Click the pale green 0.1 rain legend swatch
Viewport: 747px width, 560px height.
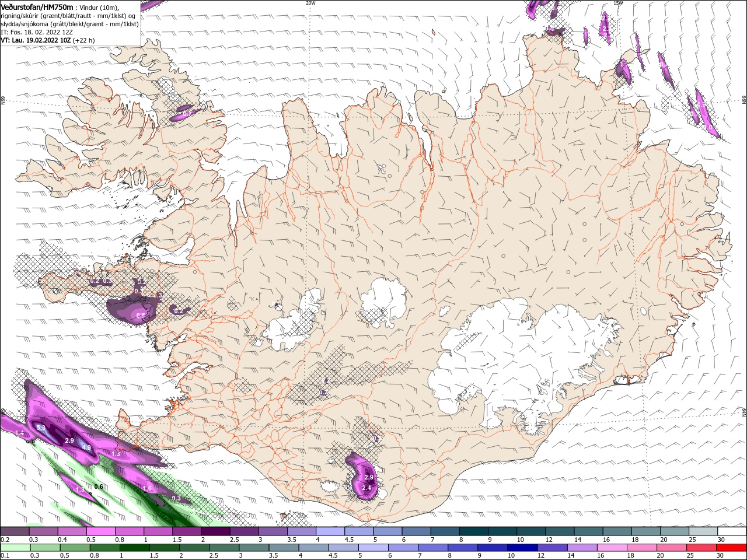coord(15,548)
